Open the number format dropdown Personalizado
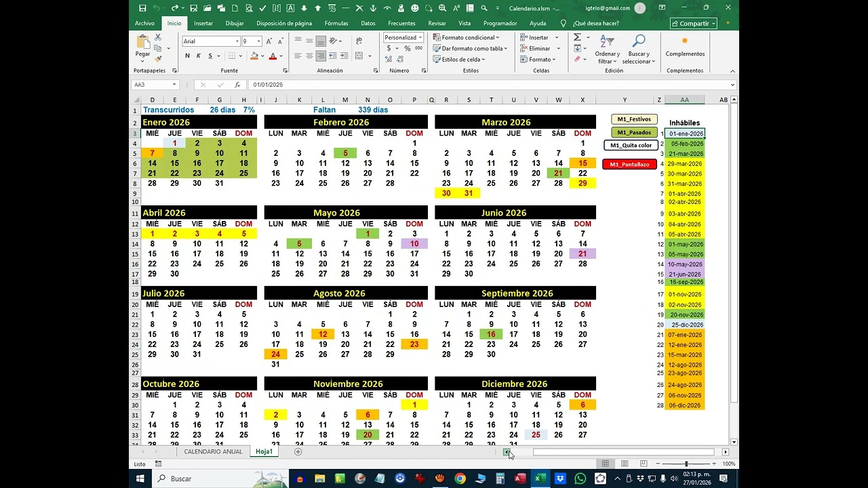This screenshot has height=488, width=868. tap(420, 38)
